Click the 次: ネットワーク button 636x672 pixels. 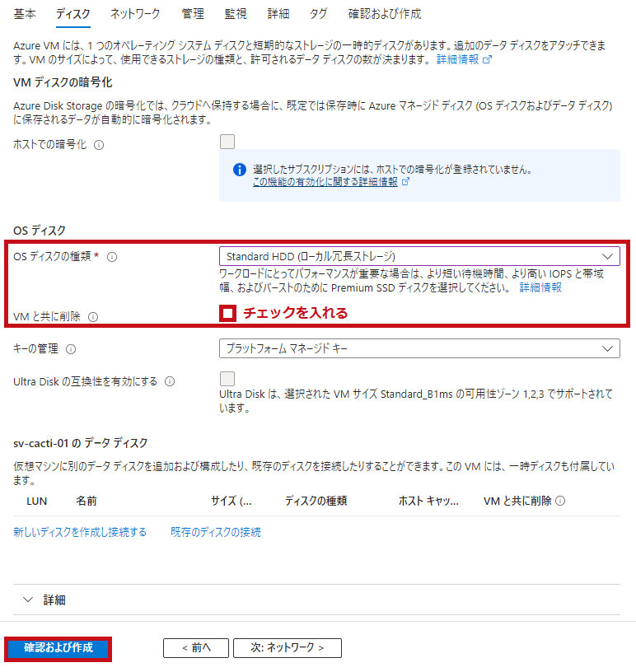288,647
